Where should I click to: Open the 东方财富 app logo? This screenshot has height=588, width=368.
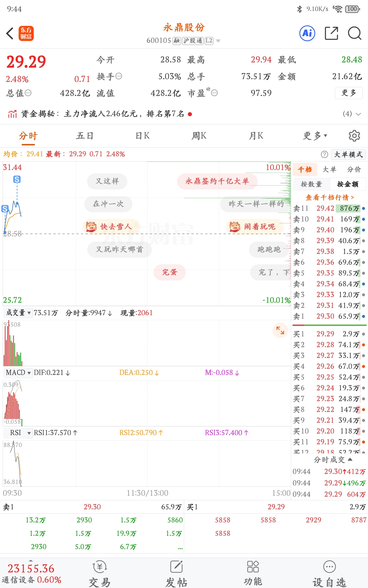tap(26, 33)
